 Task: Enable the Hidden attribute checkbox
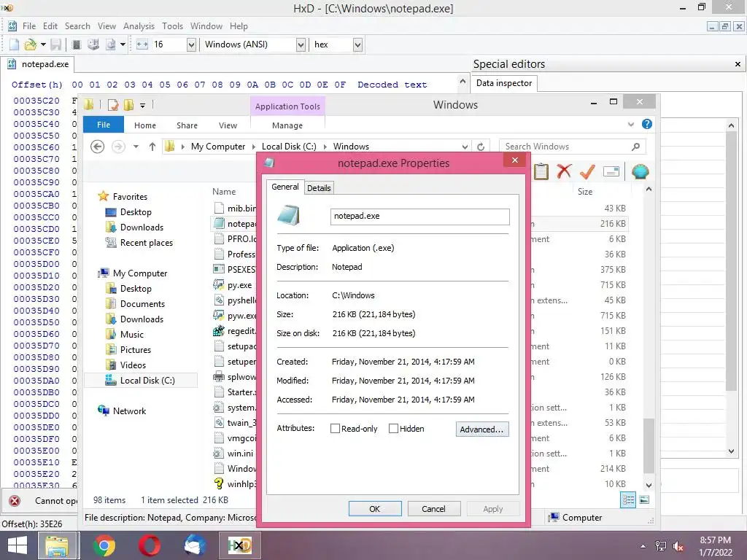[393, 429]
